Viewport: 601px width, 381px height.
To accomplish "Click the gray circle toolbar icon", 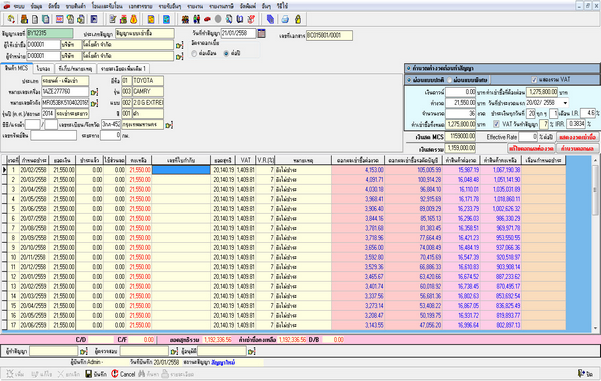I will (218, 19).
